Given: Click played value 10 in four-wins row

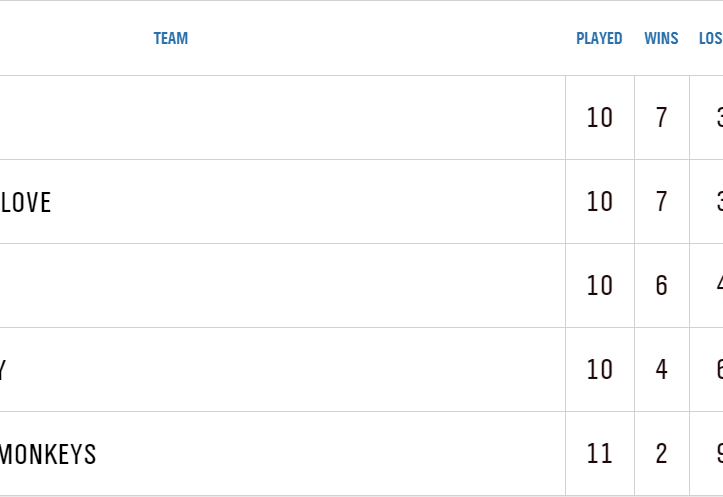Looking at the screenshot, I should point(599,370).
